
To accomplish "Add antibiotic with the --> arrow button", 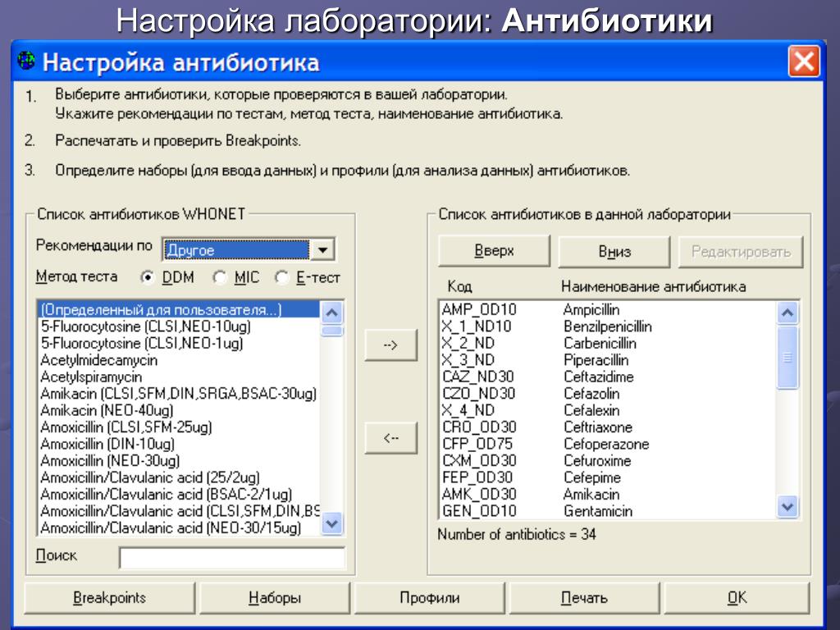I will (390, 345).
